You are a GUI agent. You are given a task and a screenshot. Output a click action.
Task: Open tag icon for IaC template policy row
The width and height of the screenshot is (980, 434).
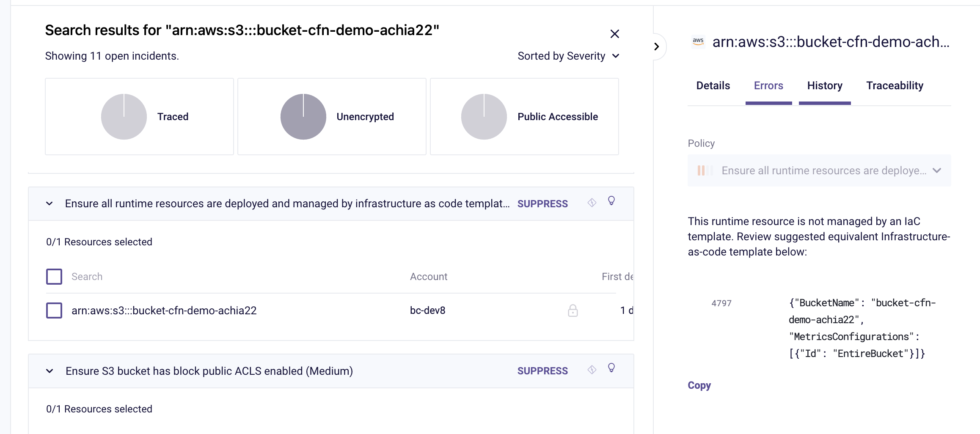tap(592, 203)
